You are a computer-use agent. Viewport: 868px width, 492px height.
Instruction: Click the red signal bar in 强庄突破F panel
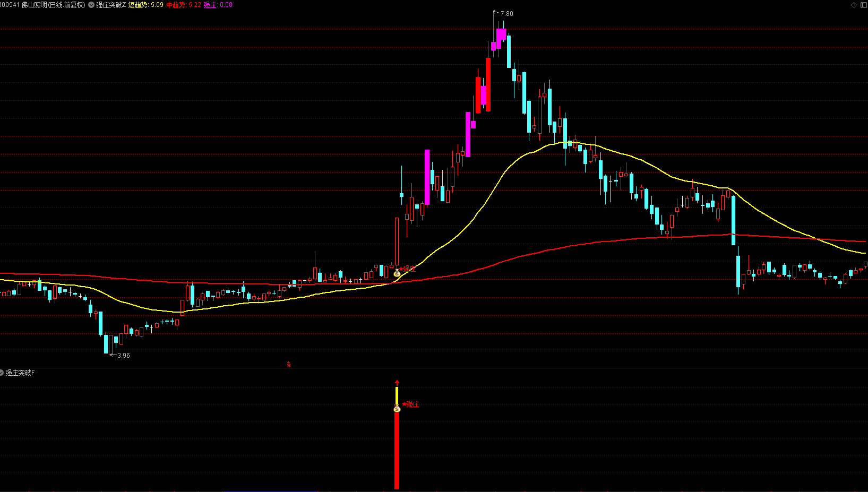tap(397, 450)
